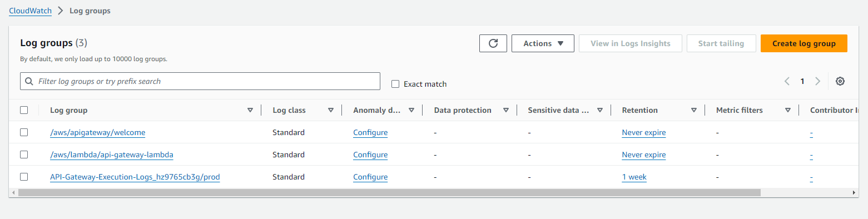Click page number 1 in pagination
Image resolution: width=868 pixels, height=219 pixels.
pyautogui.click(x=802, y=81)
